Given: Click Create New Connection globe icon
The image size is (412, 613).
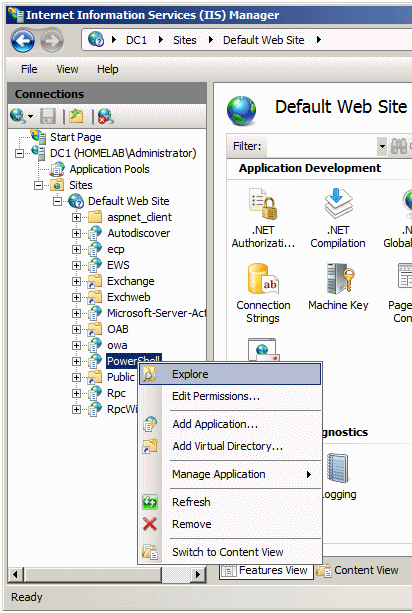Looking at the screenshot, I should click(18, 116).
